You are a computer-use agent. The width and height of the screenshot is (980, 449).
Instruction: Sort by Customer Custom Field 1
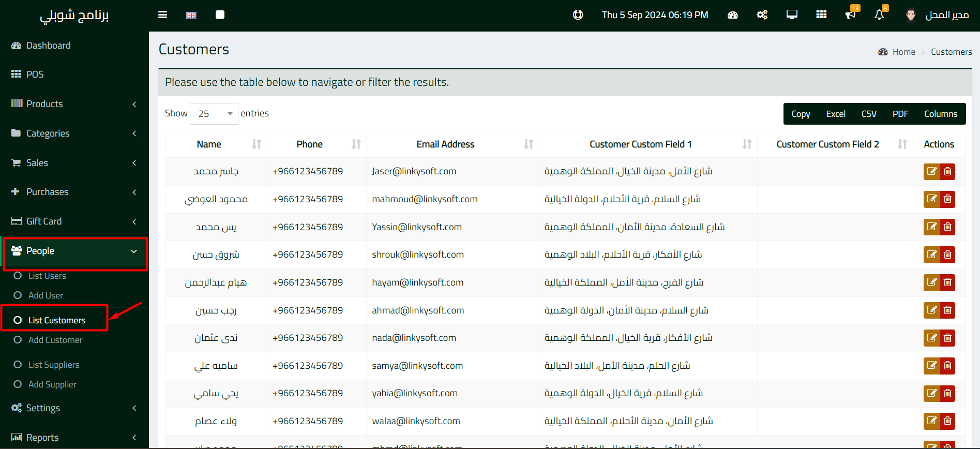[648, 144]
